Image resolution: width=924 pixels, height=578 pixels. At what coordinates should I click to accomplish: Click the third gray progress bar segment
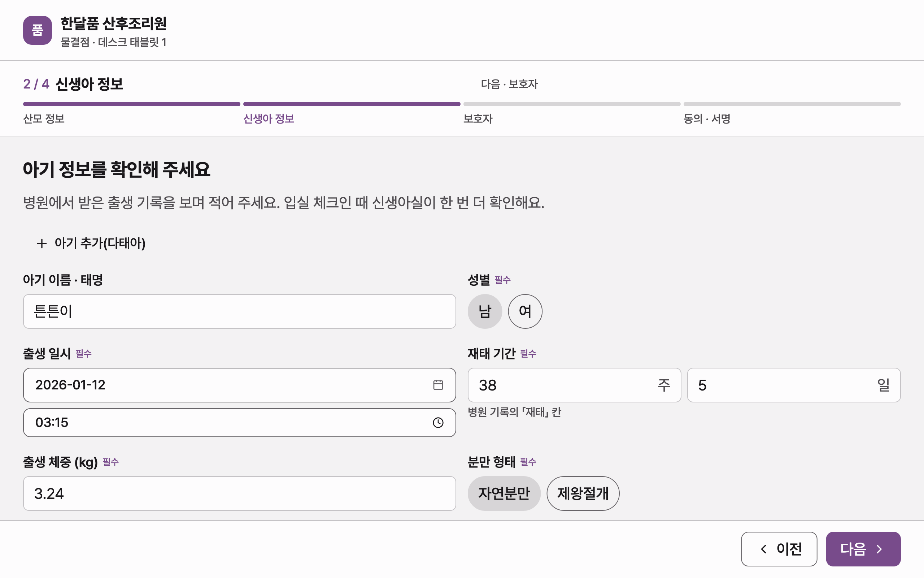(x=572, y=104)
